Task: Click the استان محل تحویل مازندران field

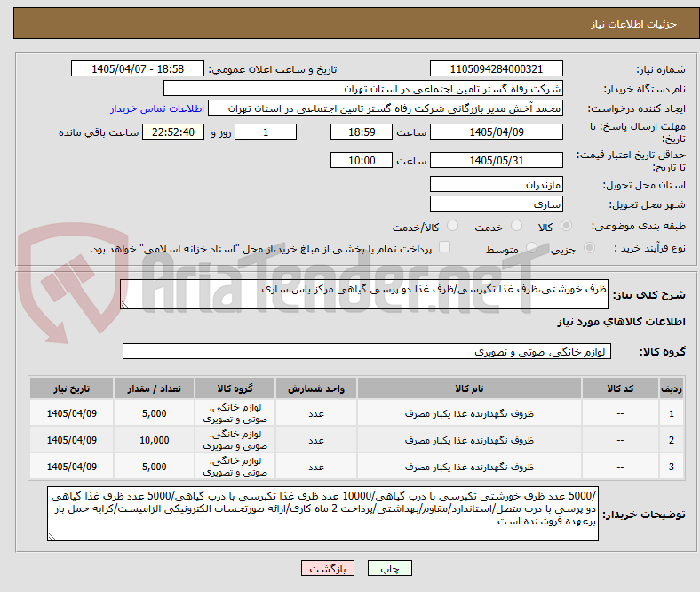Action: click(x=496, y=184)
